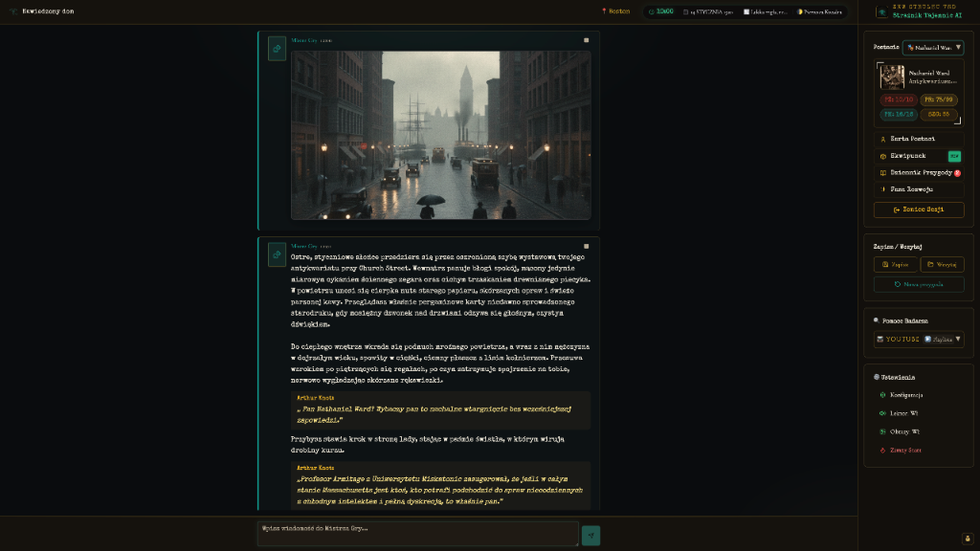Click the game master avatar icon on image message
Viewport: 980px width, 551px height.
point(277,49)
